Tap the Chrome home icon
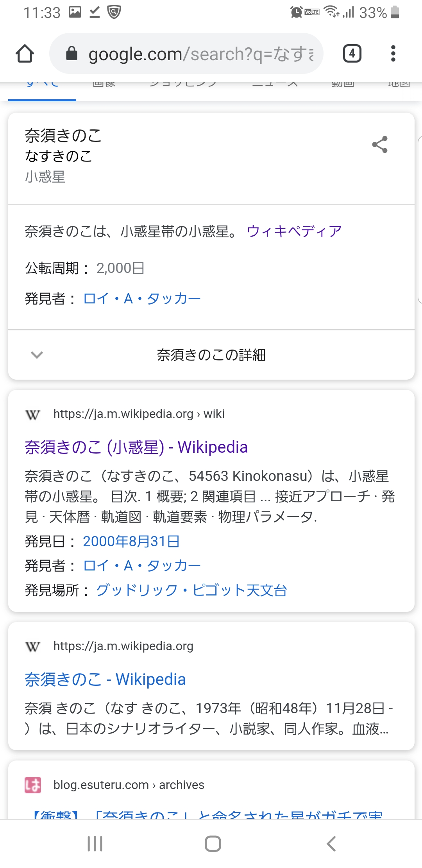This screenshot has width=422, height=868. tap(25, 54)
